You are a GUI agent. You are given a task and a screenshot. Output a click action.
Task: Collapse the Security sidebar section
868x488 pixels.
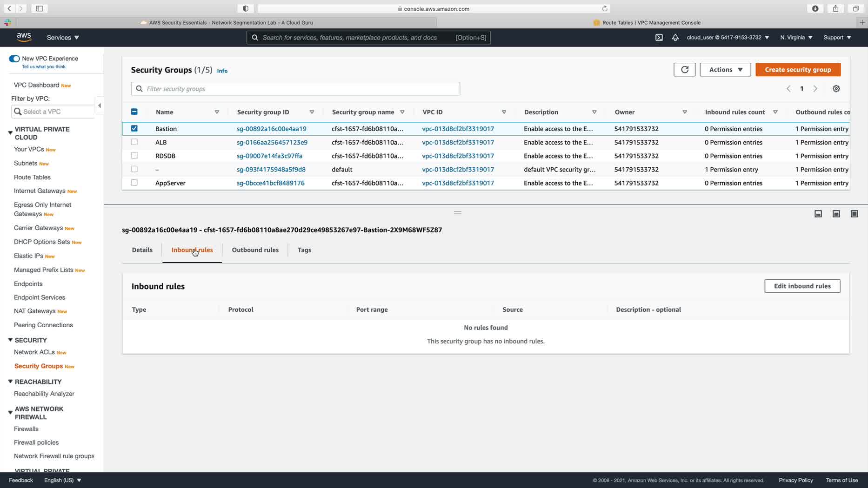point(10,340)
